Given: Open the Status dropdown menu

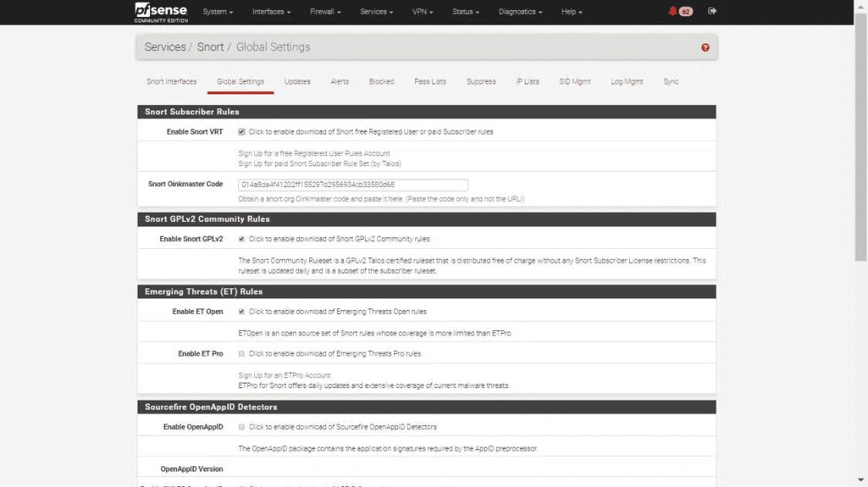Looking at the screenshot, I should [x=465, y=12].
